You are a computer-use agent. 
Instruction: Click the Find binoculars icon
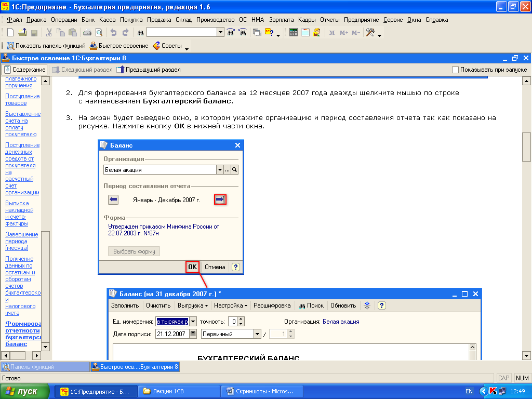tap(140, 33)
